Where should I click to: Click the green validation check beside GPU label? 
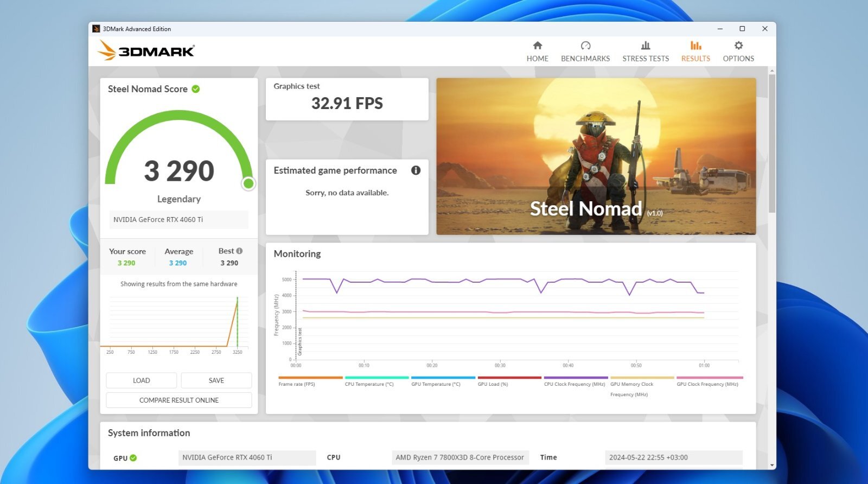point(133,458)
